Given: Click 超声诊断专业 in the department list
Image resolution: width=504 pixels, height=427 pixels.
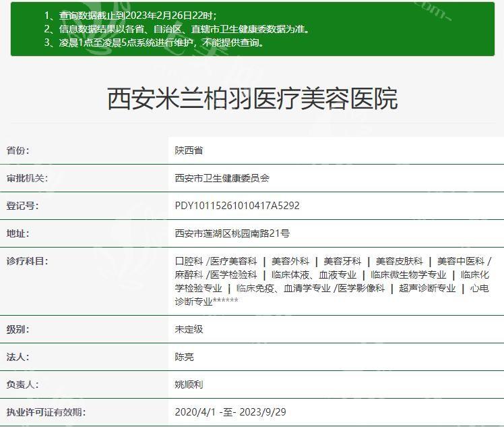Looking at the screenshot, I should [427, 288].
